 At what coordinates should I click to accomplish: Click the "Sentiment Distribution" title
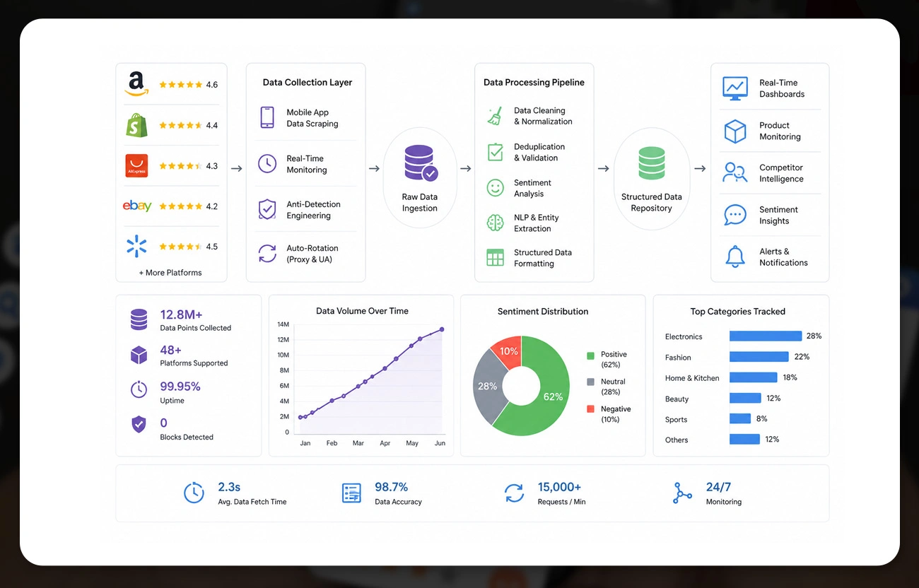pos(543,311)
